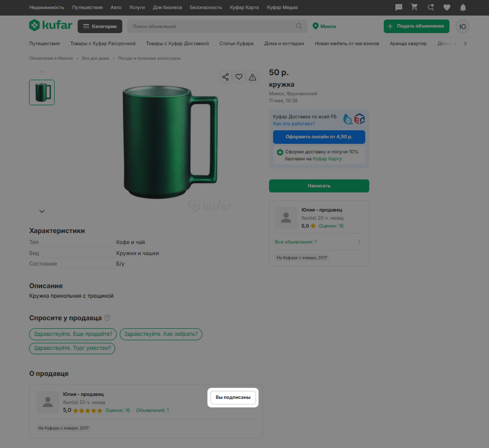Open Статьи Куфара
The width and height of the screenshot is (489, 448).
[x=236, y=44]
